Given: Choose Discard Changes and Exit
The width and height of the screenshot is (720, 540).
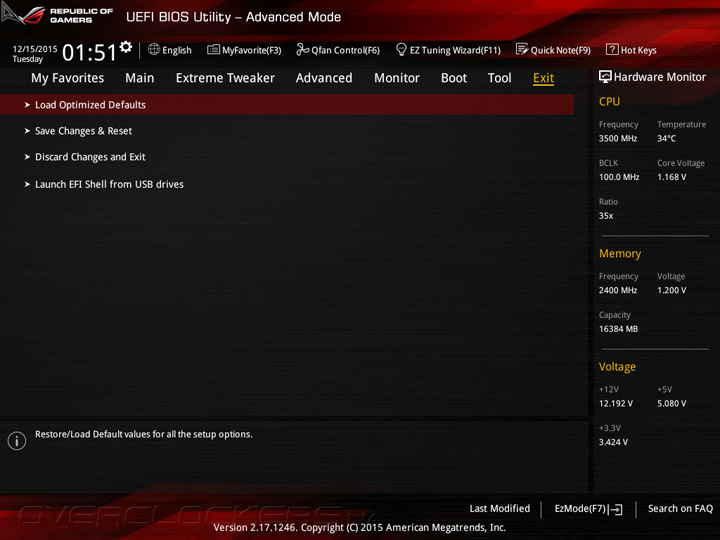Looking at the screenshot, I should coord(90,157).
